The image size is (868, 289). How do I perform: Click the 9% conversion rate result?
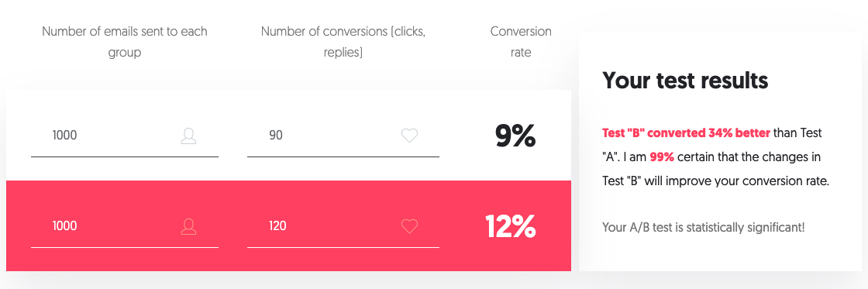click(515, 136)
